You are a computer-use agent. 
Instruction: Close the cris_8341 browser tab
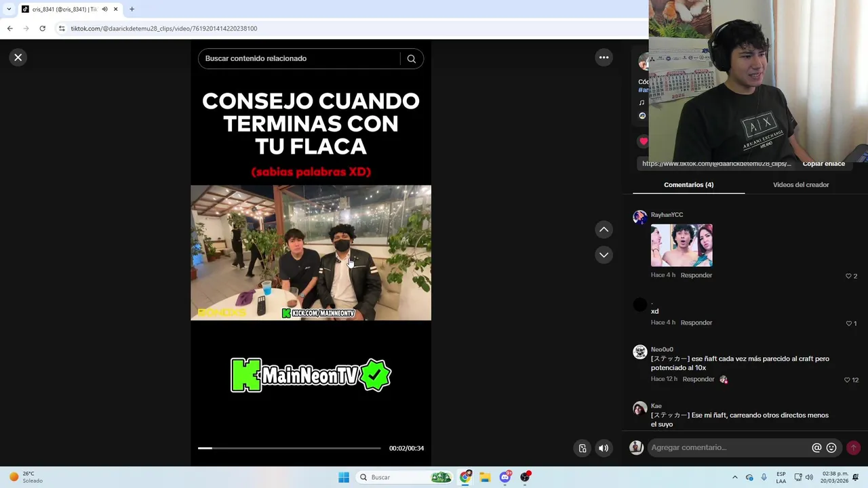point(115,9)
